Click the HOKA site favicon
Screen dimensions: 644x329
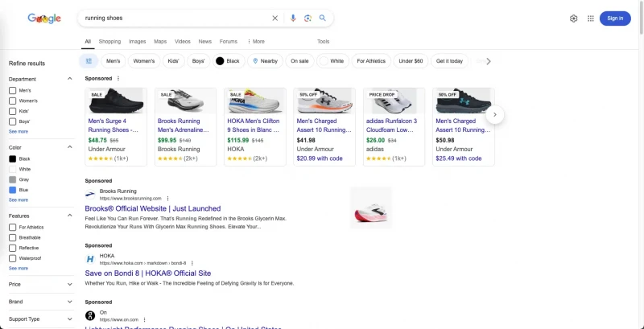(x=90, y=259)
